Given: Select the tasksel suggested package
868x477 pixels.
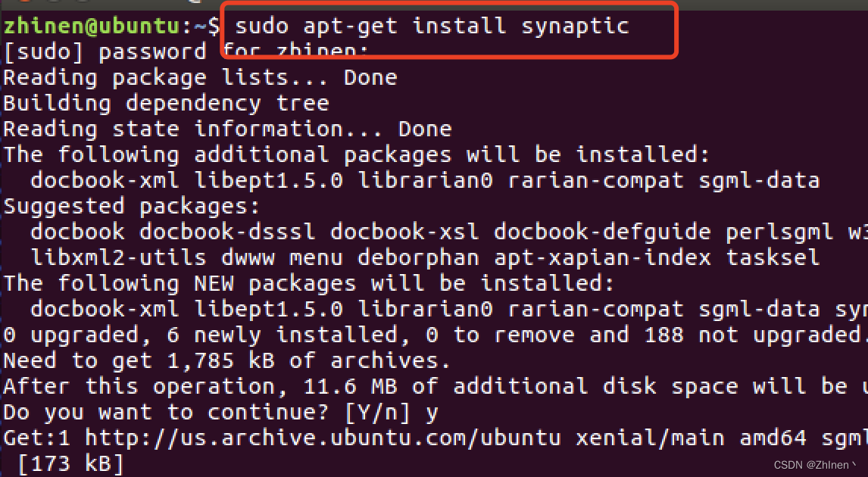Looking at the screenshot, I should pos(773,257).
